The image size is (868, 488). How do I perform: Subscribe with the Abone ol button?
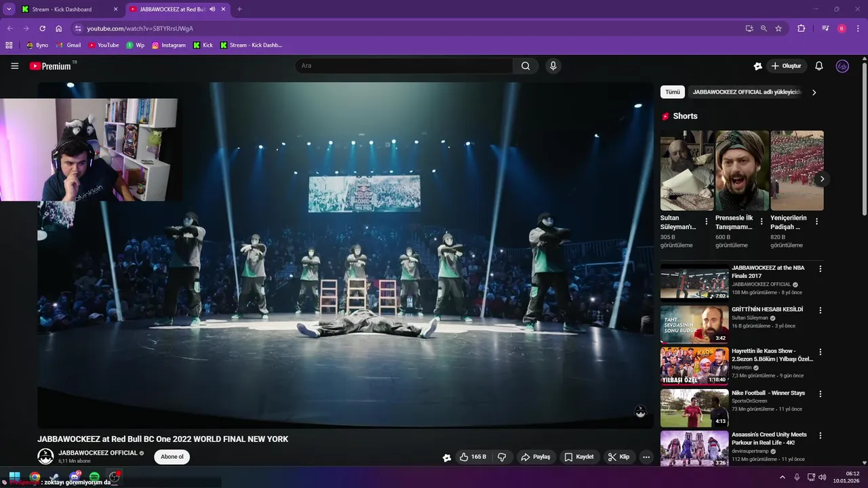(x=172, y=457)
